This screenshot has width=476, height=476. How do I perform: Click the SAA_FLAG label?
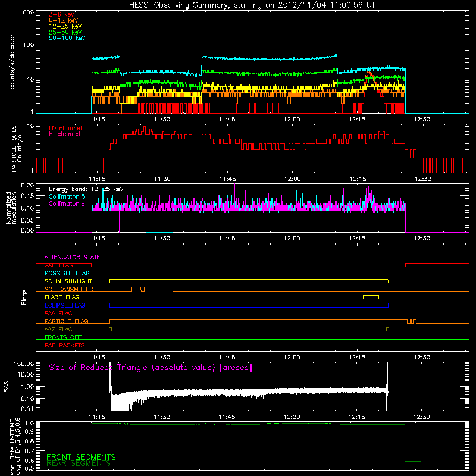point(58,313)
